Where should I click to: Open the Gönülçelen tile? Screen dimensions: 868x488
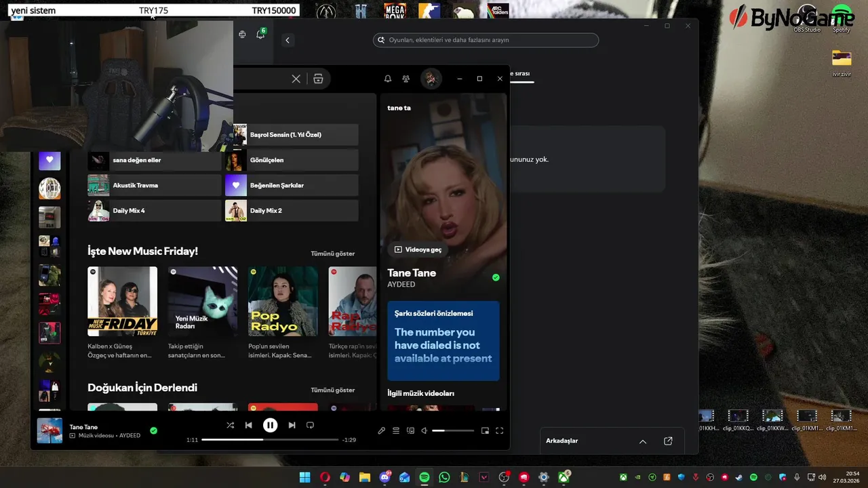click(x=292, y=160)
